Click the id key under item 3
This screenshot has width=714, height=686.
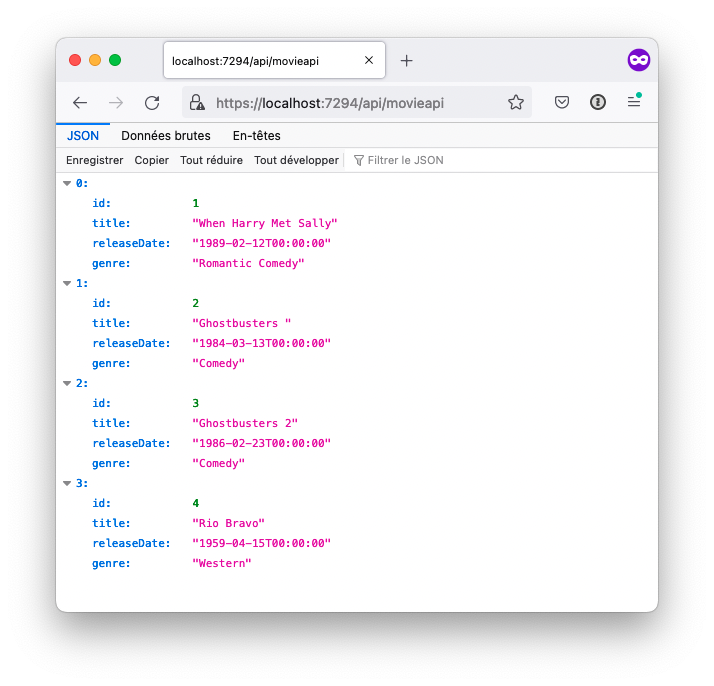pos(102,503)
